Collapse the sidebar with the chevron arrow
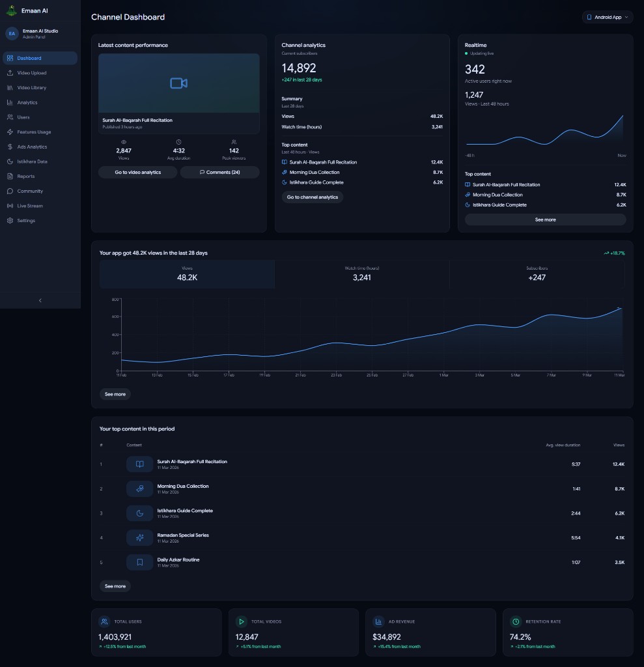The image size is (644, 667). tap(40, 300)
